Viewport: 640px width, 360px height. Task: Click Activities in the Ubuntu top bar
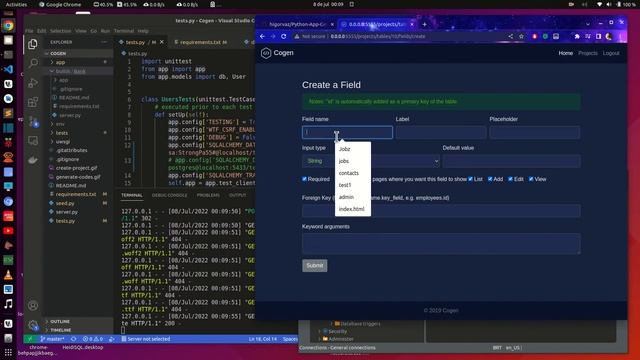click(16, 4)
